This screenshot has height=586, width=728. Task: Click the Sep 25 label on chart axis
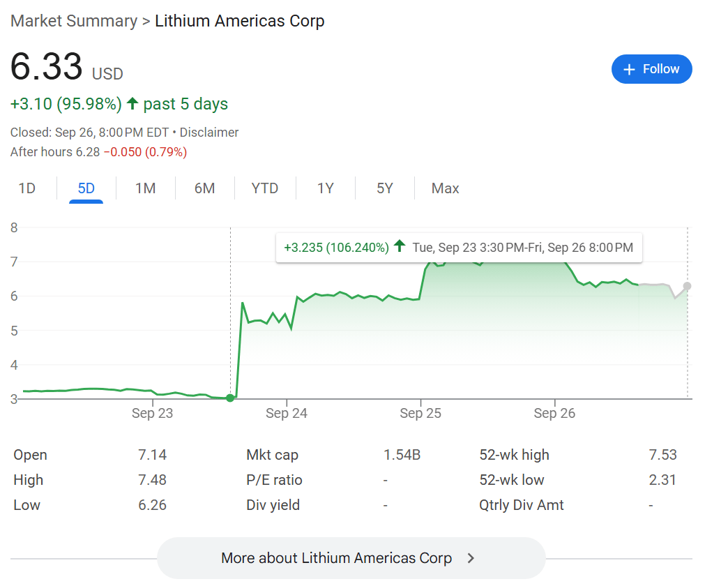point(420,413)
